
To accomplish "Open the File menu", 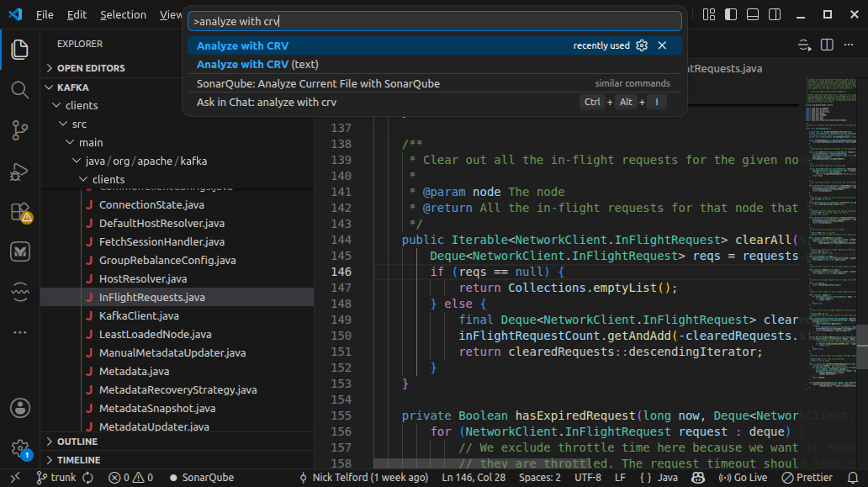I will (x=45, y=15).
